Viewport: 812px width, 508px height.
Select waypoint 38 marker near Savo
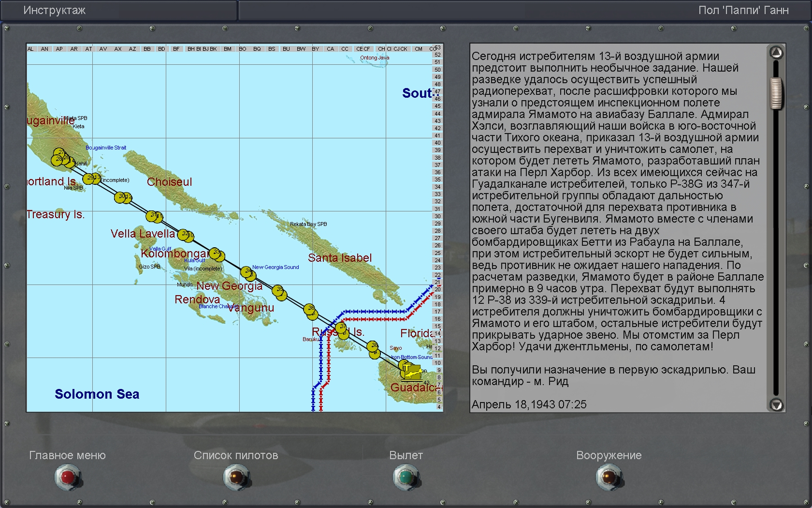[x=373, y=346]
